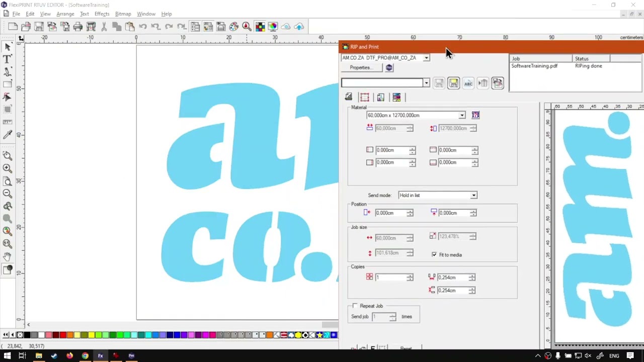Enable the Repeat Job checkbox

355,306
